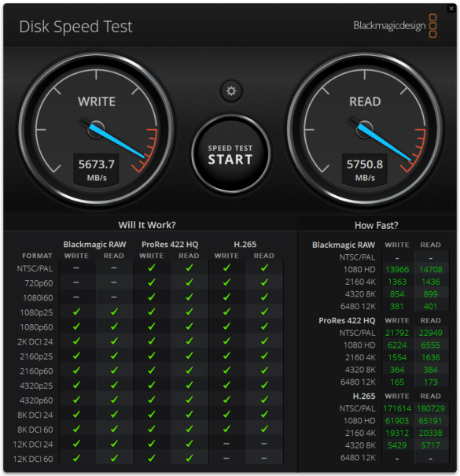
Task: Click Blackmagic RAW write checkmark for 1080p25
Action: coord(76,312)
